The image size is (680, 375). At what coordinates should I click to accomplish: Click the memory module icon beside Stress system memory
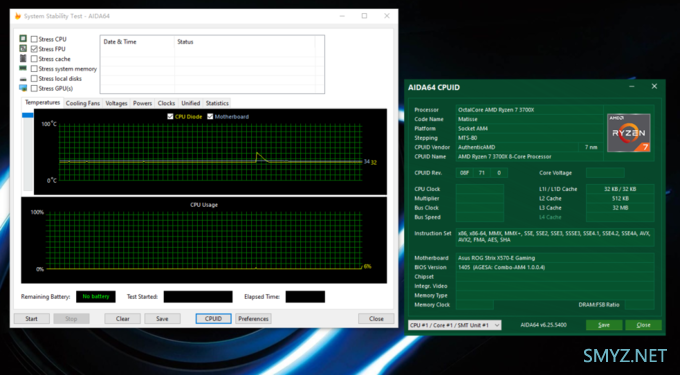coord(23,68)
